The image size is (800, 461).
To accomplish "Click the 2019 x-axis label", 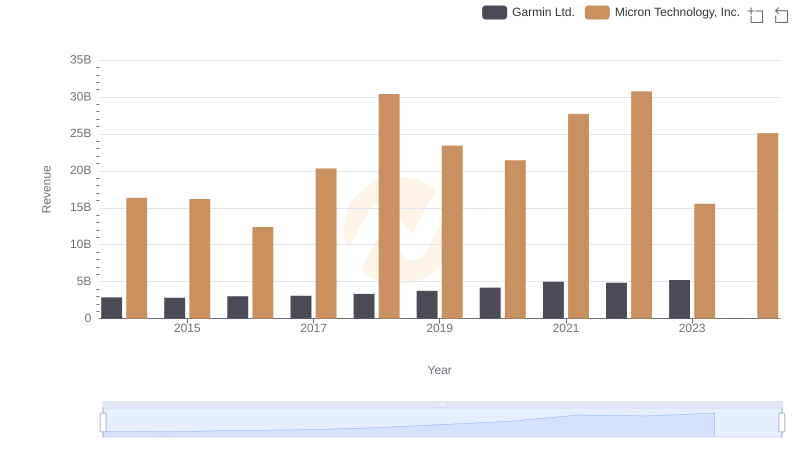I will 439,328.
